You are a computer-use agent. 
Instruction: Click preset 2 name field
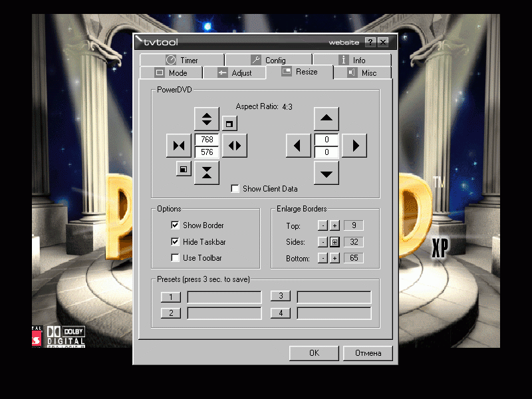224,313
